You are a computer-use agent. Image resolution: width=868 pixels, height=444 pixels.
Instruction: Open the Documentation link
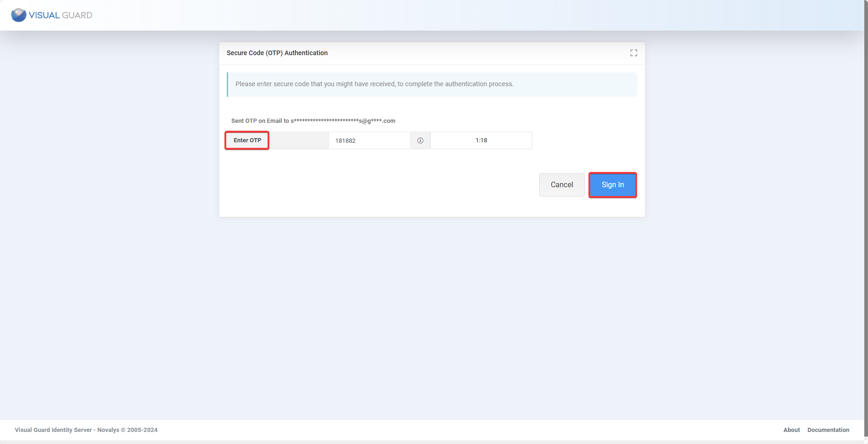tap(828, 430)
